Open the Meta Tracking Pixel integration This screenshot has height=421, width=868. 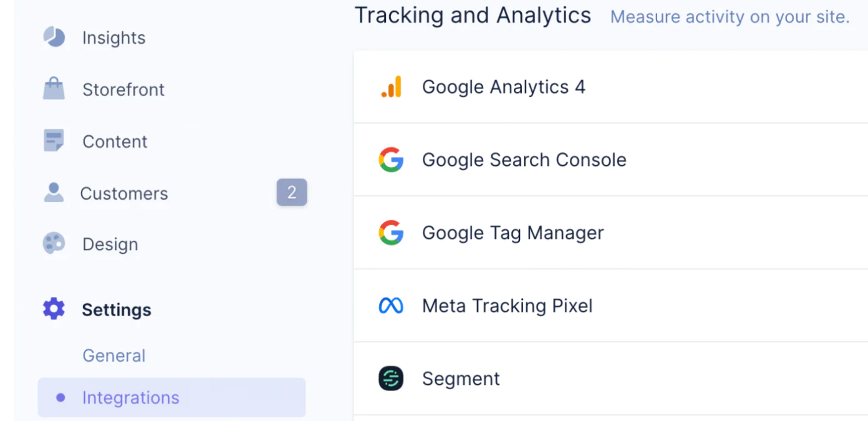[507, 306]
